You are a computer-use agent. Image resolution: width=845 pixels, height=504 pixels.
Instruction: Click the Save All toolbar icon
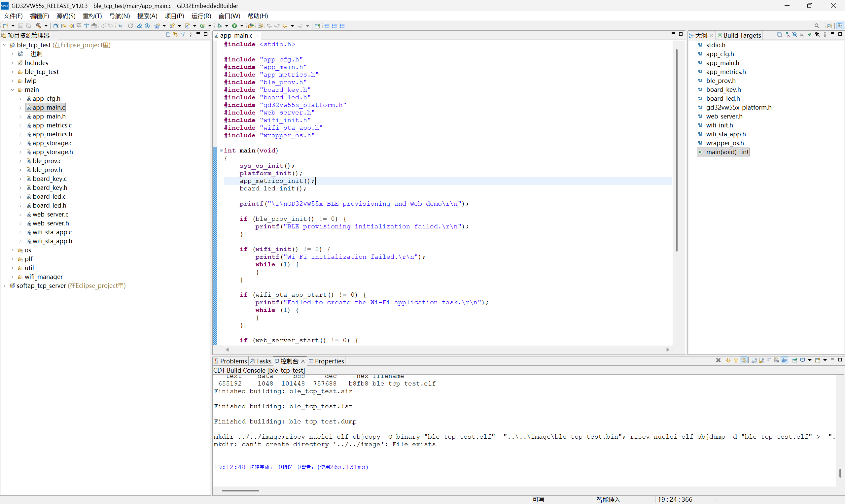click(28, 26)
